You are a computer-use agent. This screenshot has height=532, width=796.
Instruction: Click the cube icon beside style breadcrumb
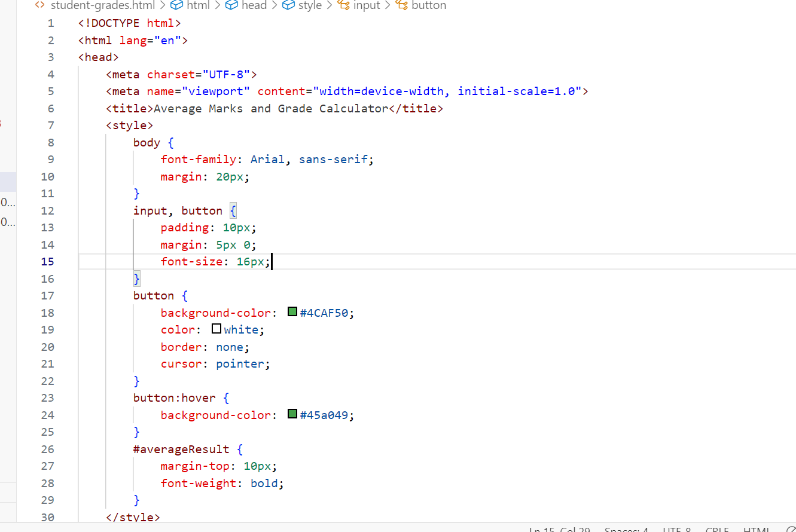point(288,5)
